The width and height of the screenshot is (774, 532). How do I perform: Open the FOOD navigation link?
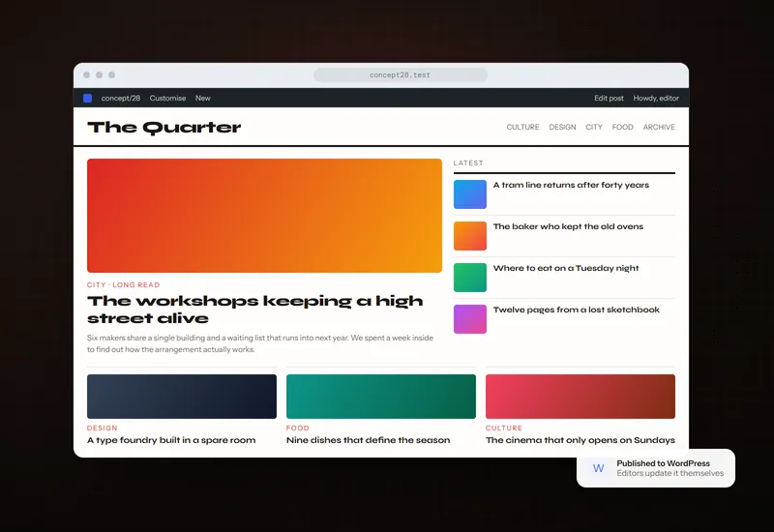[622, 127]
